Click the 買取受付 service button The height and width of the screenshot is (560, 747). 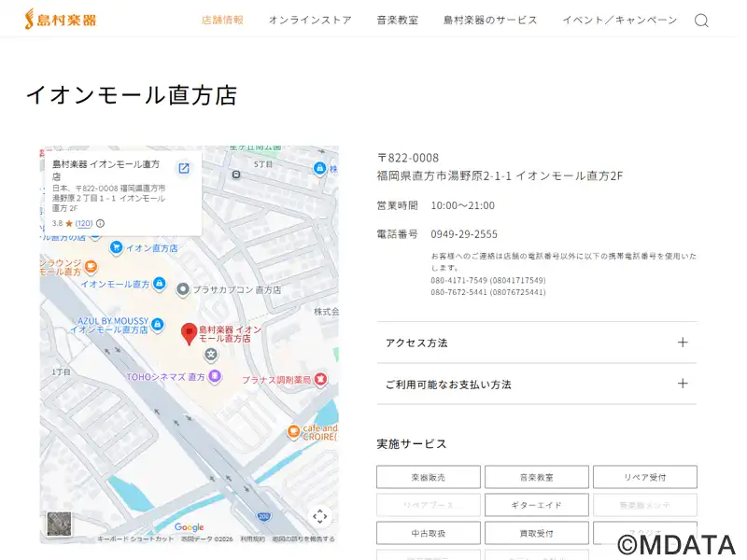point(536,533)
